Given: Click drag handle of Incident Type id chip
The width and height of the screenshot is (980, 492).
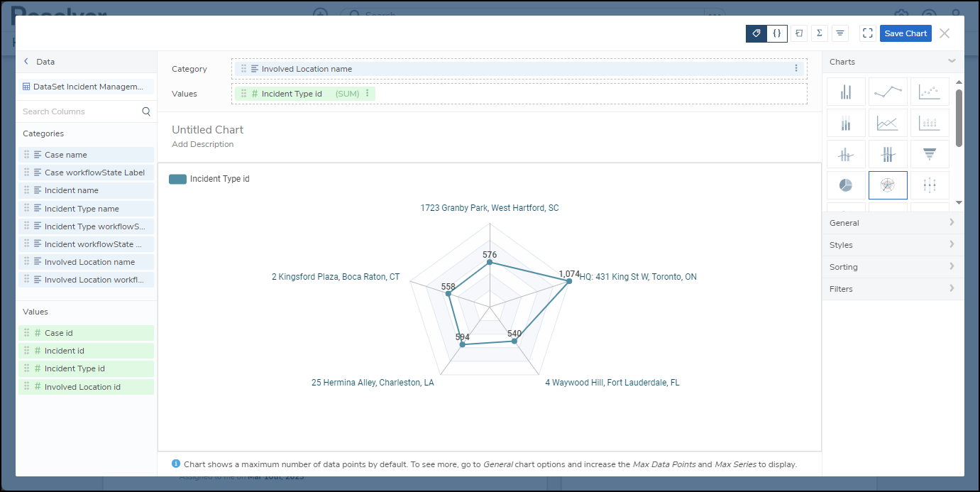Looking at the screenshot, I should tap(243, 94).
